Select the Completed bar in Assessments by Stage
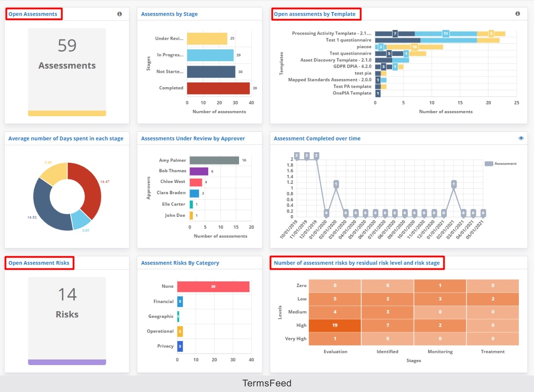This screenshot has width=534, height=392. tap(219, 88)
